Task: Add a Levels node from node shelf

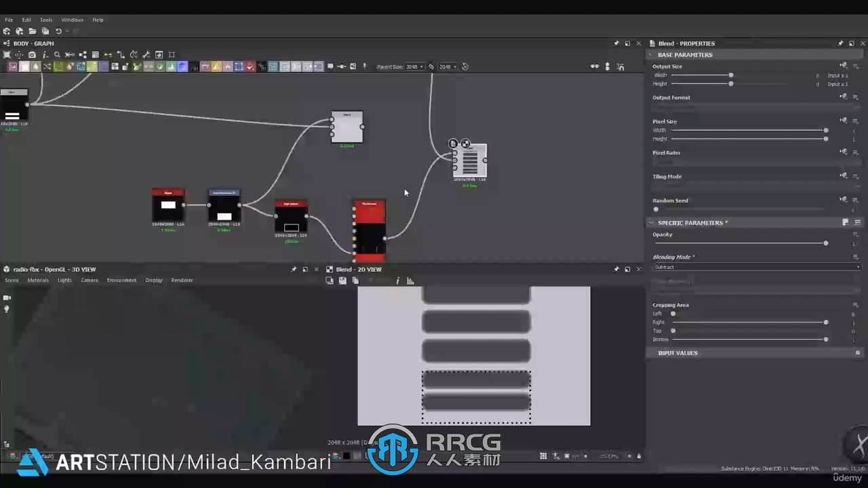Action: coord(172,66)
